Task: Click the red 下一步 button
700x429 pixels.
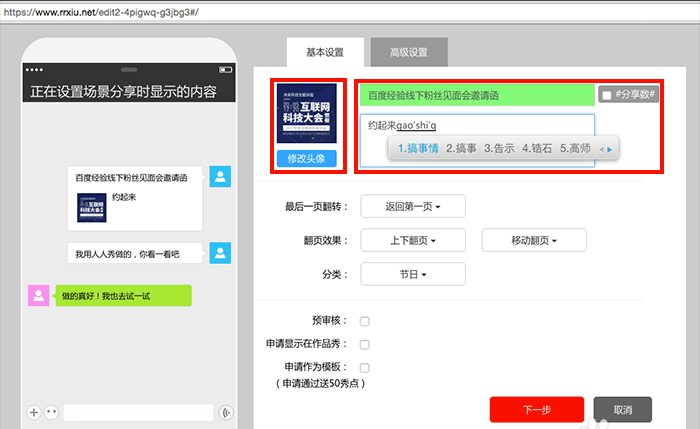Action: pos(537,409)
